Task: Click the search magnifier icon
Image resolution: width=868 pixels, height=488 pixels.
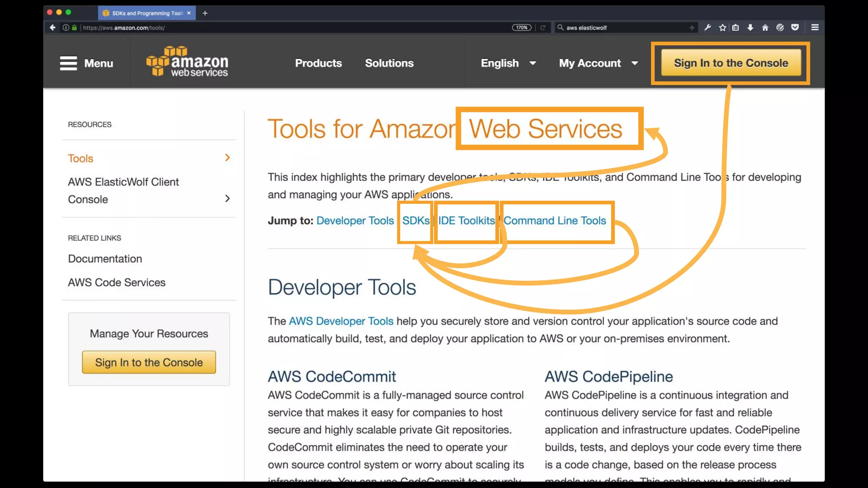Action: point(560,28)
